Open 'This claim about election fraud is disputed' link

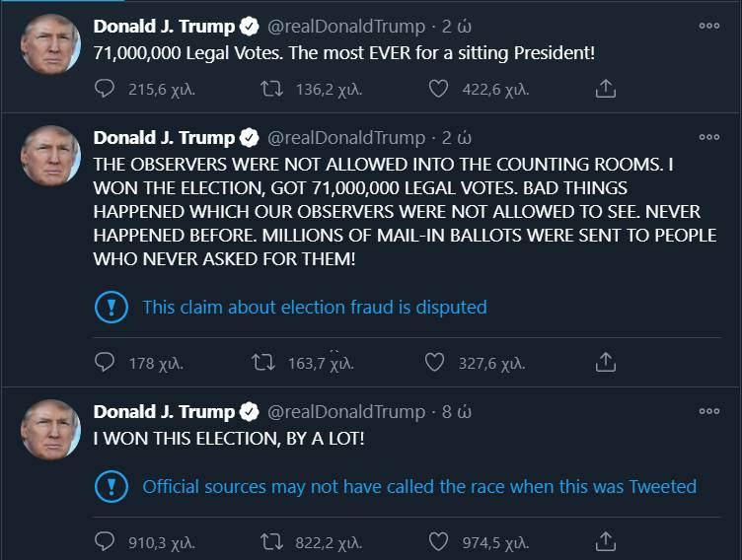click(x=314, y=307)
